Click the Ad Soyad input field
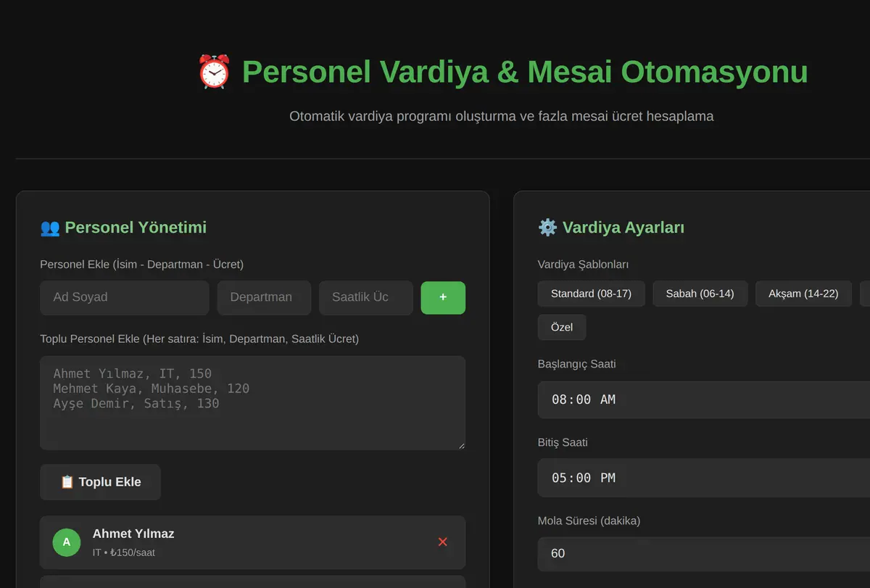Viewport: 870px width, 588px height. click(x=124, y=297)
